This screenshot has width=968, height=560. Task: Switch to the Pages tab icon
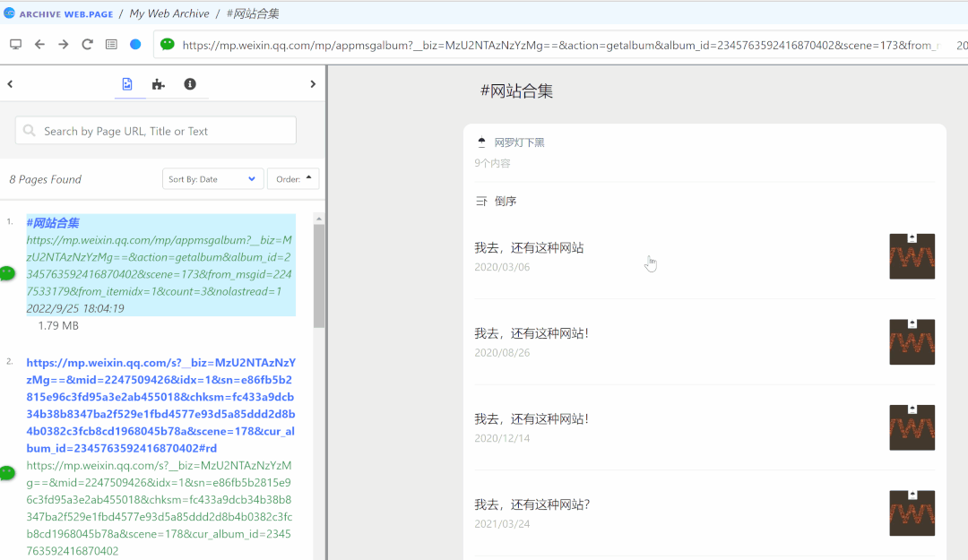tap(127, 84)
